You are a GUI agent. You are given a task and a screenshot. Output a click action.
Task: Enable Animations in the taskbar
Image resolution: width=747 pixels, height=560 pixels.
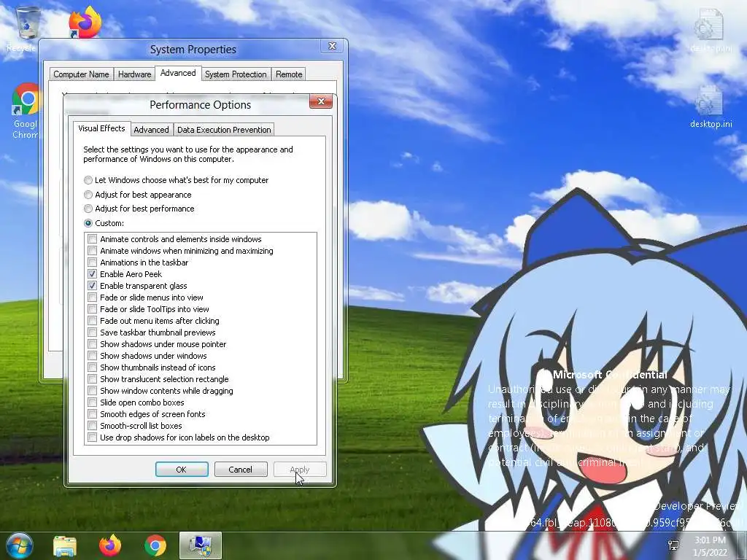[93, 262]
